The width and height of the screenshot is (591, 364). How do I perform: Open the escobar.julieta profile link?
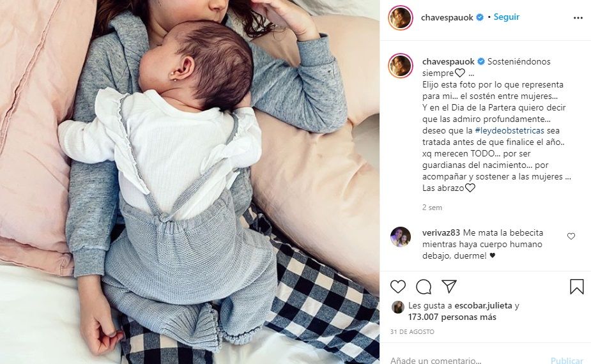tap(483, 306)
